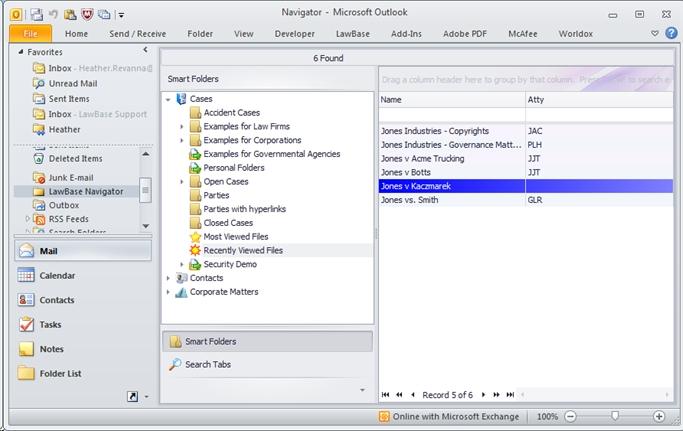The image size is (683, 431).
Task: Go to the first record
Action: (x=385, y=395)
